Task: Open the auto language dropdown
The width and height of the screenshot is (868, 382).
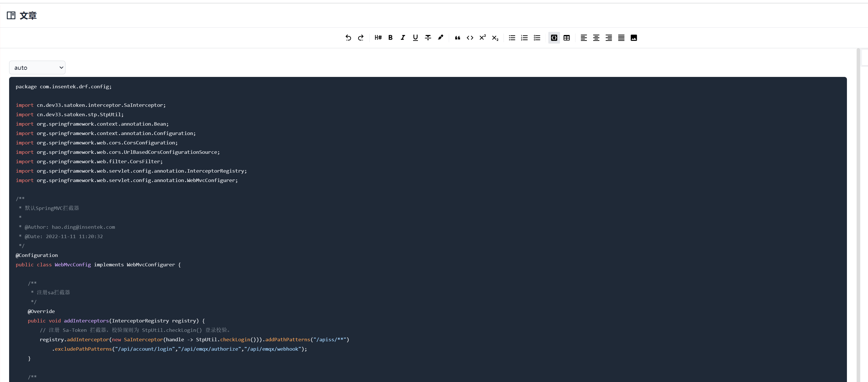Action: 37,68
